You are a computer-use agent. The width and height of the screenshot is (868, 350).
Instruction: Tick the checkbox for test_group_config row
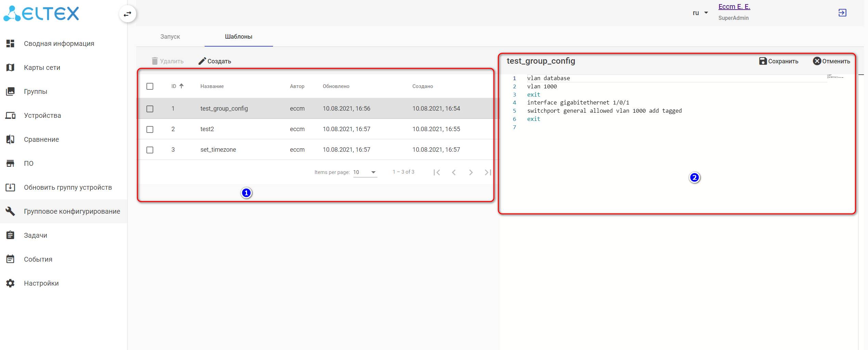pos(150,109)
